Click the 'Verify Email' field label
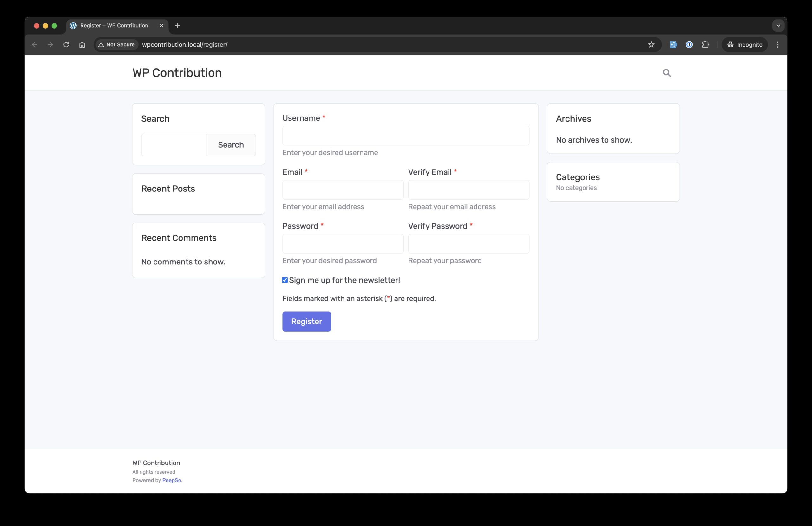Image resolution: width=812 pixels, height=526 pixels. (429, 172)
